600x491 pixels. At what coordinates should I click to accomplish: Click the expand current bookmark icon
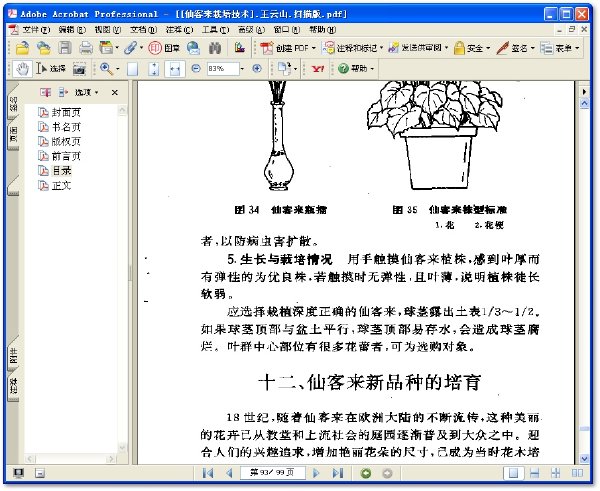pyautogui.click(x=63, y=92)
